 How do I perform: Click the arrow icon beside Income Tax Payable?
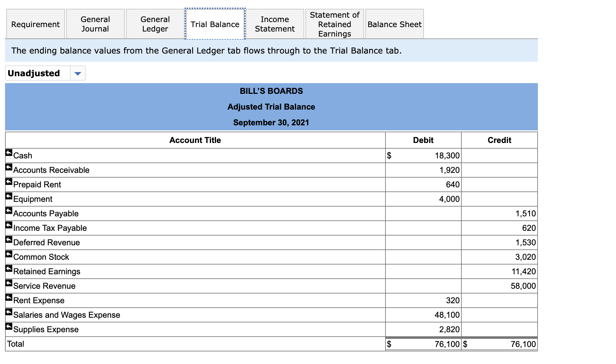tap(9, 225)
